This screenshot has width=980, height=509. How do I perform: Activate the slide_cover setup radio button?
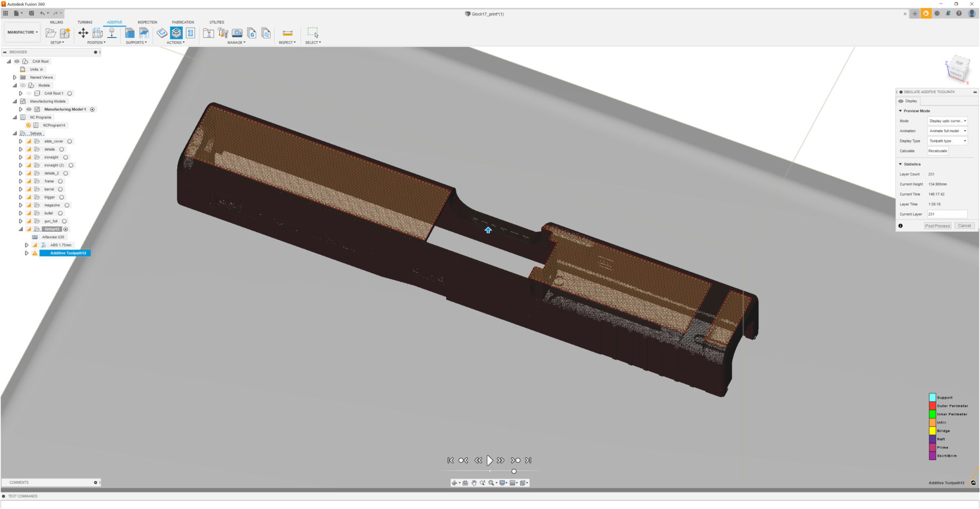70,141
